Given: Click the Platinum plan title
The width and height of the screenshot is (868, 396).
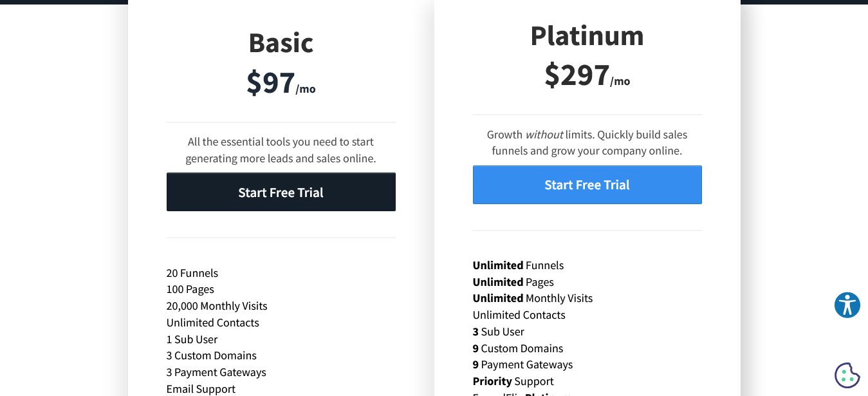Looking at the screenshot, I should (587, 35).
